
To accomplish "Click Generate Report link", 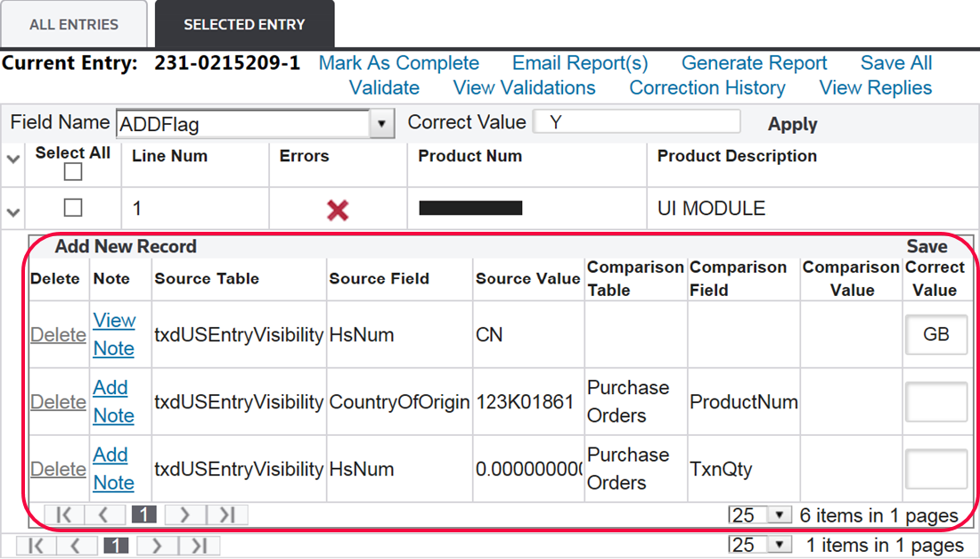I will (754, 62).
